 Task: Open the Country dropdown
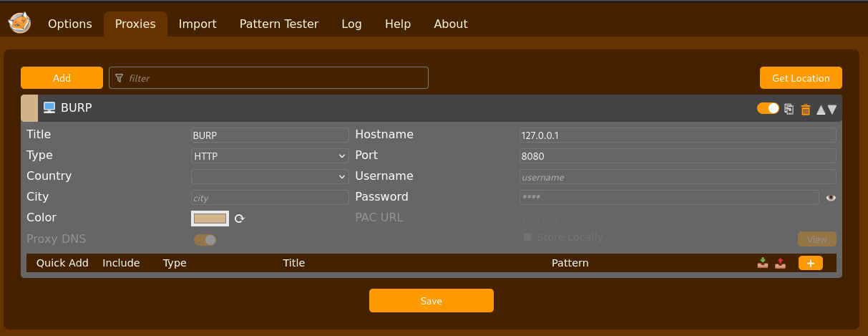[x=270, y=176]
